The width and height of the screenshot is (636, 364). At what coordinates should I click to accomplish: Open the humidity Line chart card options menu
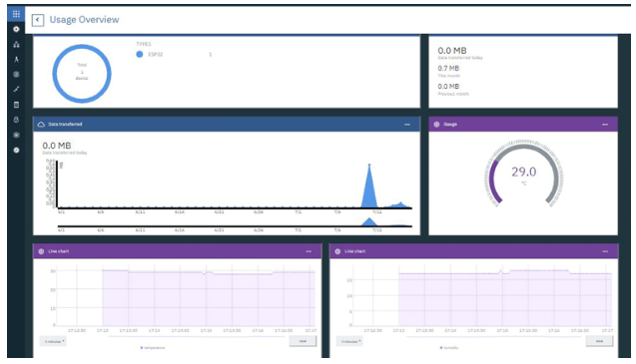pyautogui.click(x=605, y=251)
